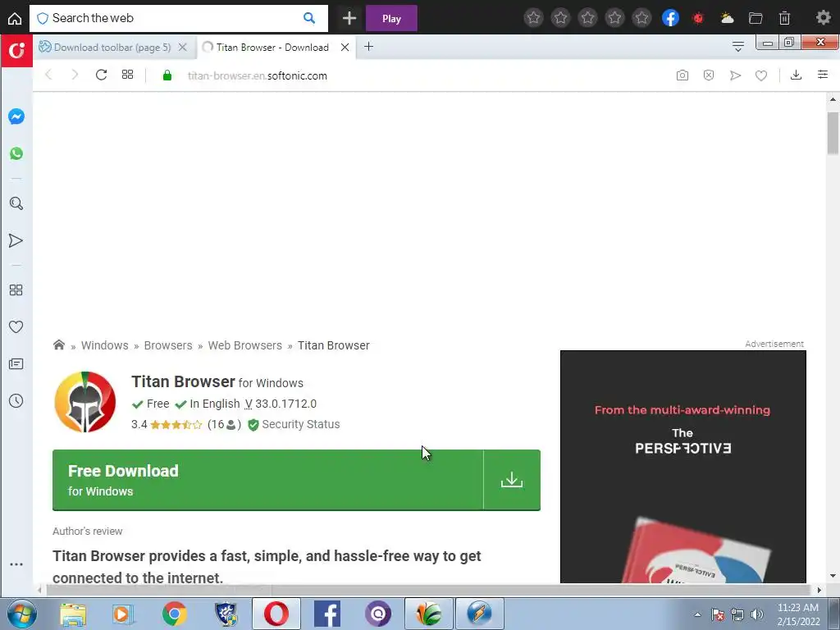Go forward to the next page

click(75, 75)
